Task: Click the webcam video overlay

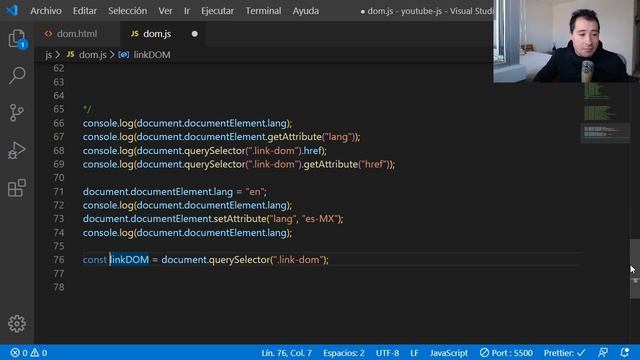Action: (x=567, y=41)
